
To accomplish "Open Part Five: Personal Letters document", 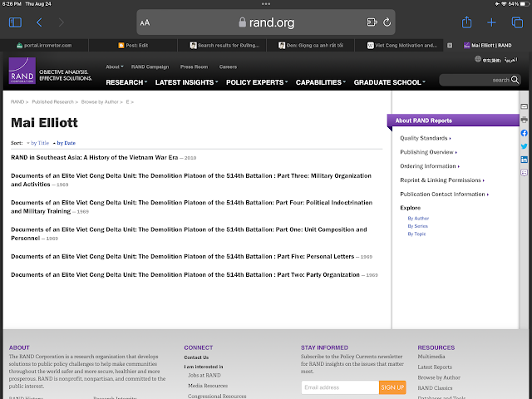I will point(183,257).
